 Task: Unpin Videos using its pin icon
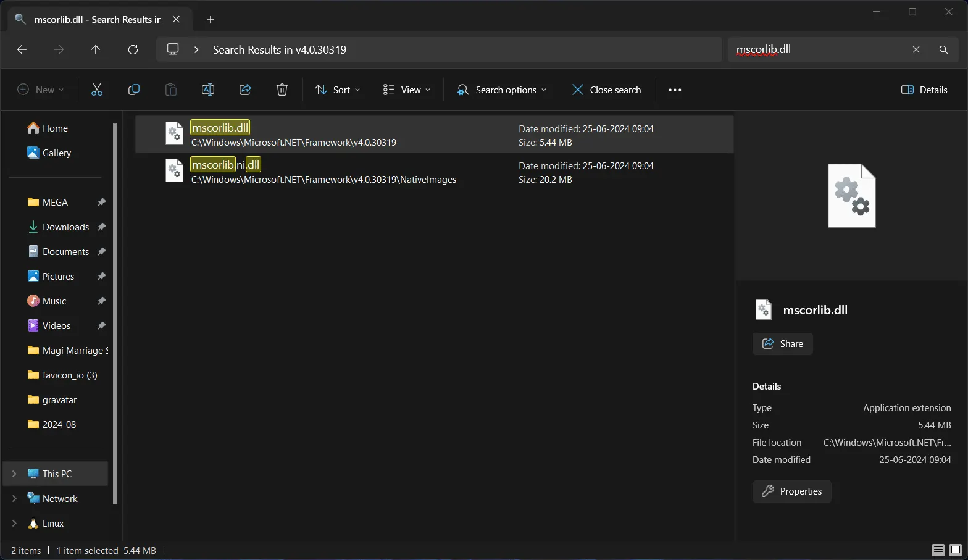pos(101,325)
